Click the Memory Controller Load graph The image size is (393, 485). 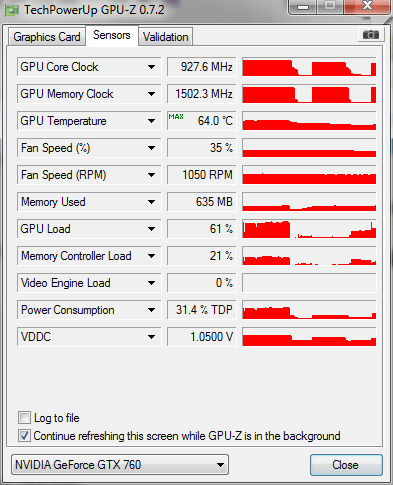click(309, 256)
